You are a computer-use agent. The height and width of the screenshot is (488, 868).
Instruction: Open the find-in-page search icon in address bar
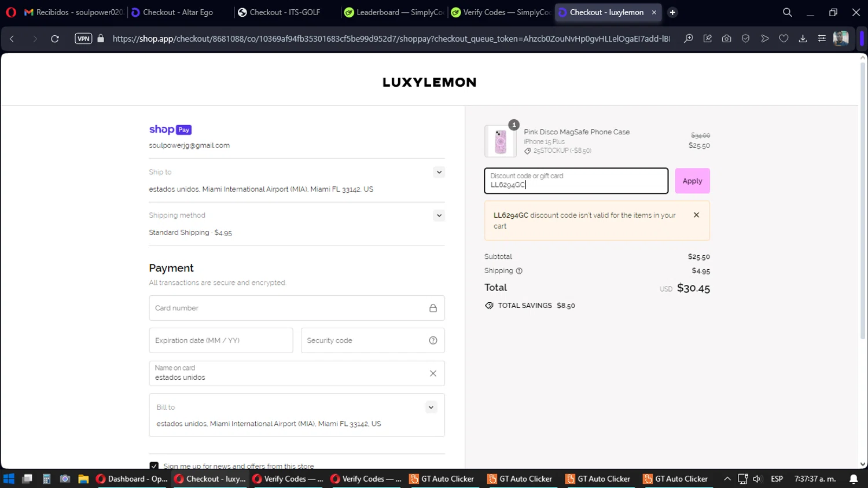[x=689, y=39]
